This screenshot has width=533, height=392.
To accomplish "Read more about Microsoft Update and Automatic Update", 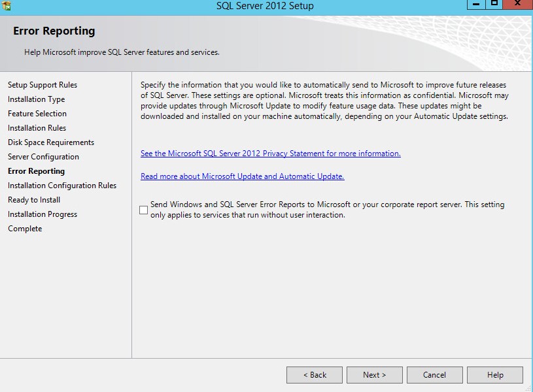I will pyautogui.click(x=243, y=176).
